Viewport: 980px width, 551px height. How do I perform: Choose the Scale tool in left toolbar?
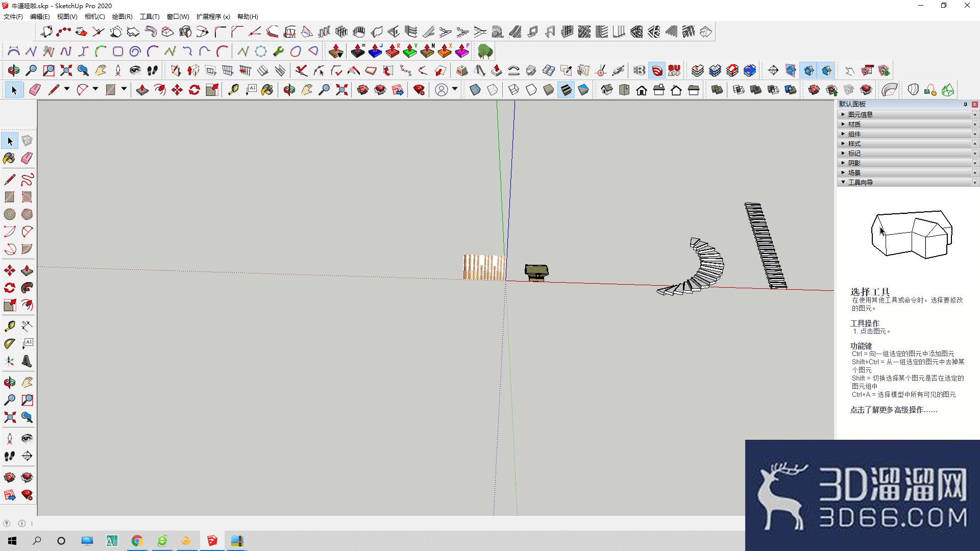[9, 305]
